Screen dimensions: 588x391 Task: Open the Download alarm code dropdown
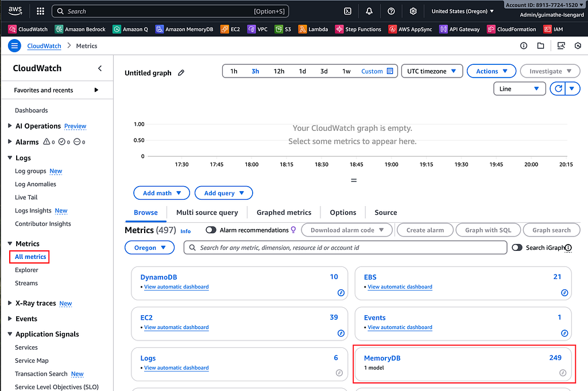pyautogui.click(x=346, y=230)
